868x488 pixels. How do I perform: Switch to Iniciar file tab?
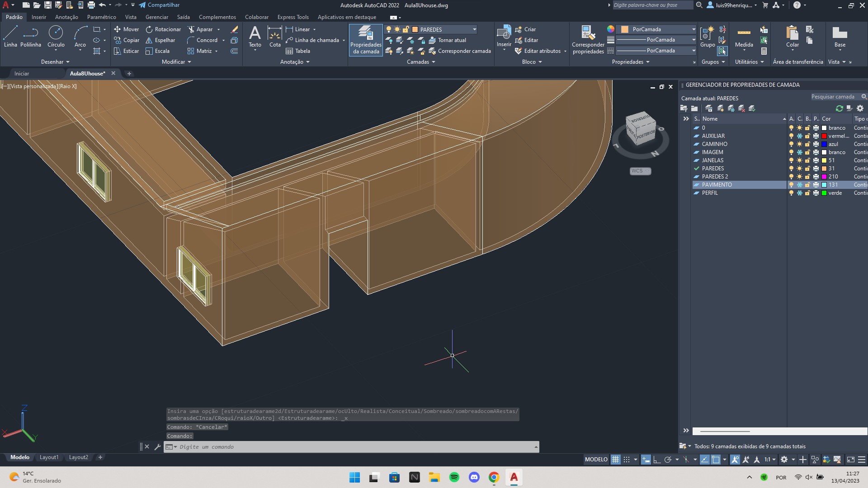pyautogui.click(x=22, y=73)
